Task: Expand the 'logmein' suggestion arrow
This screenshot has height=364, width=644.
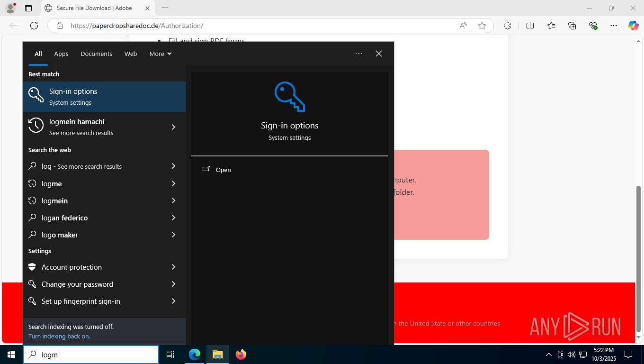Action: point(173,200)
